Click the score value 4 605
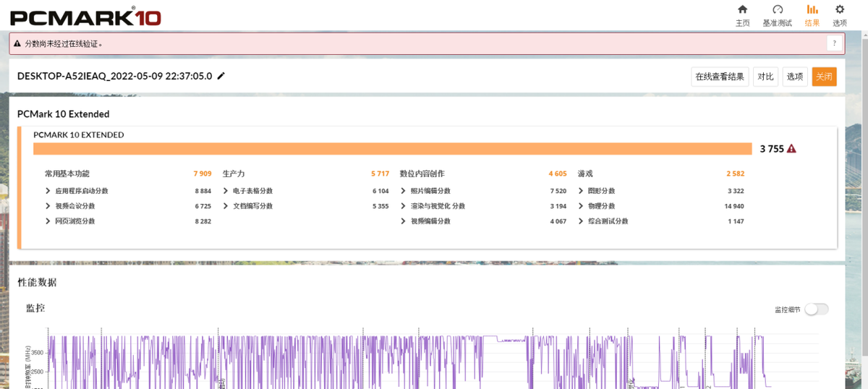Image resolution: width=868 pixels, height=389 pixels. click(558, 174)
